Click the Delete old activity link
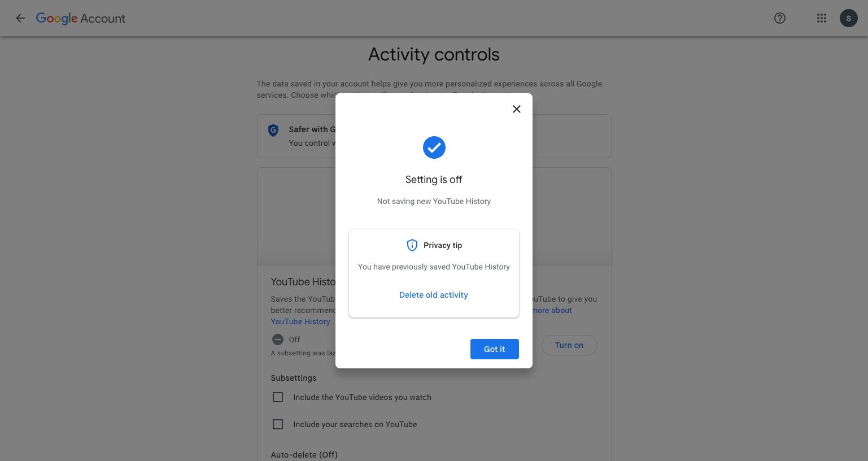 pos(434,295)
